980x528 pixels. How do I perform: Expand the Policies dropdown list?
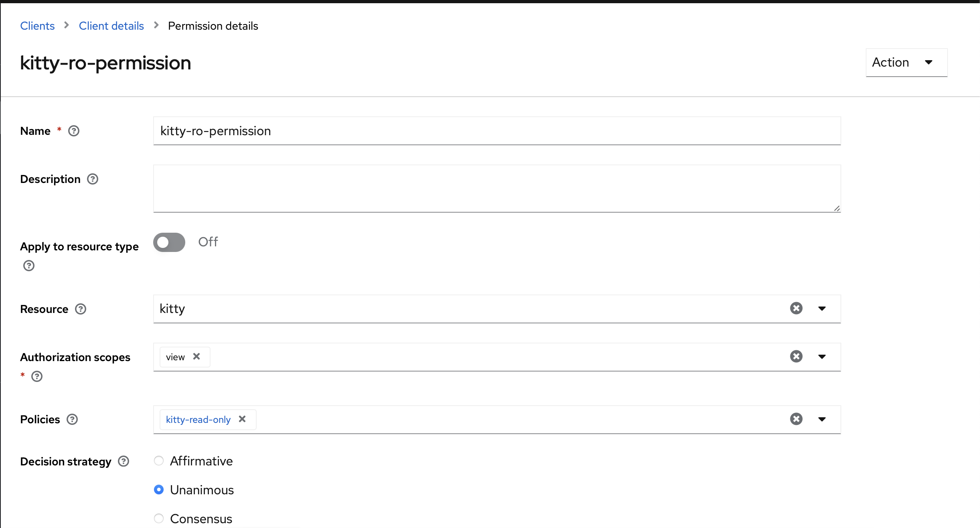click(822, 419)
